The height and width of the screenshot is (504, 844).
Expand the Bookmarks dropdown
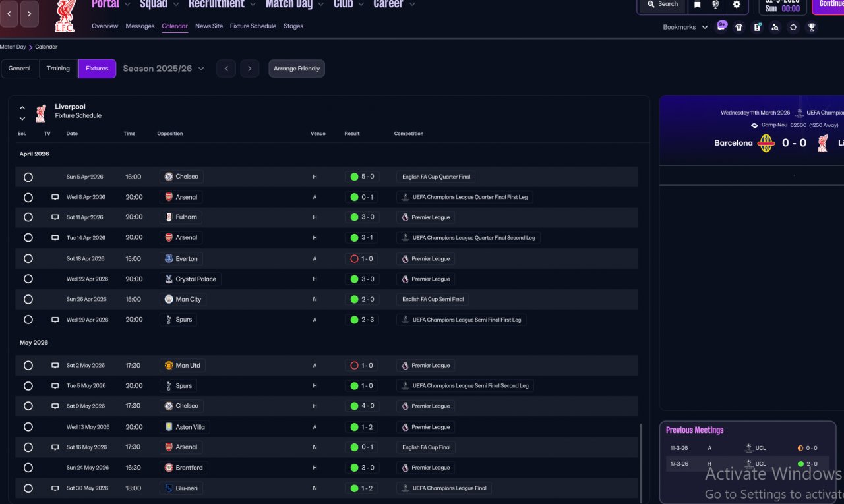click(705, 27)
